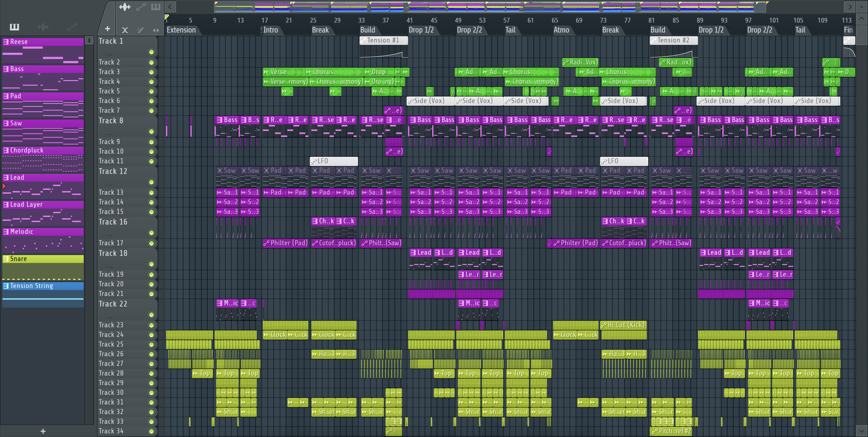
Task: Open clip menu of first Lead clip on Track 18
Action: coord(413,253)
